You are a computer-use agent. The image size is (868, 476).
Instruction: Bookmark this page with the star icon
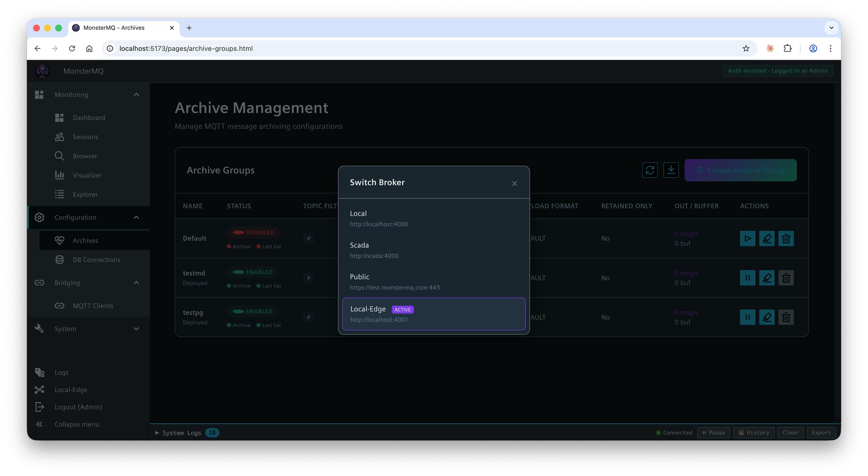pos(746,48)
